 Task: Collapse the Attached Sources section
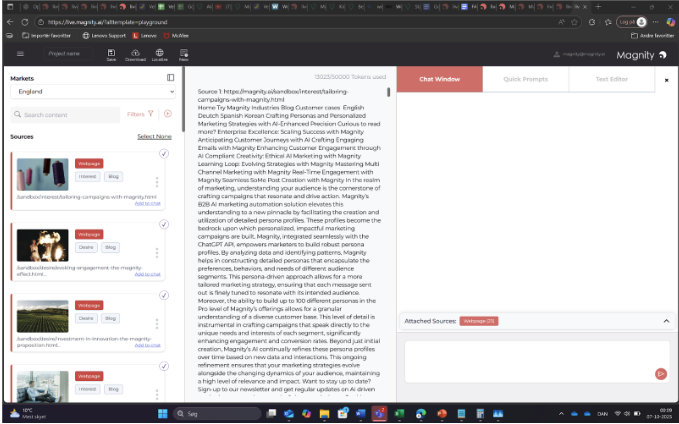point(666,321)
